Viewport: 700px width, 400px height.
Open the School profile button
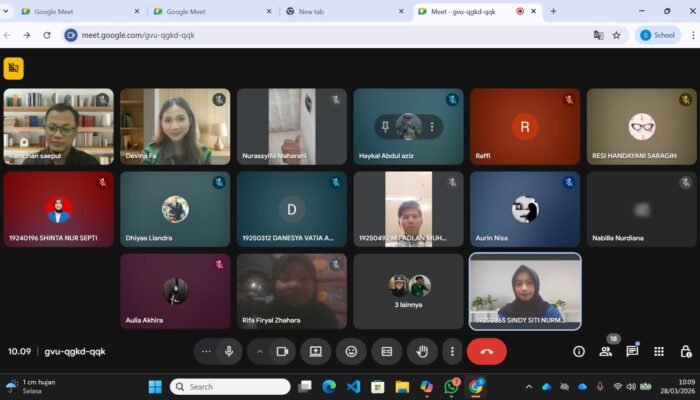point(658,35)
